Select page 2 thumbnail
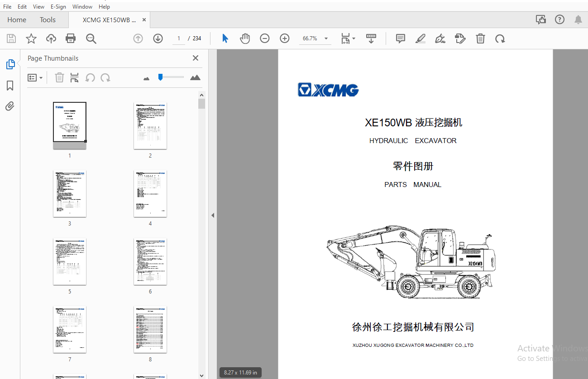 pyautogui.click(x=150, y=125)
